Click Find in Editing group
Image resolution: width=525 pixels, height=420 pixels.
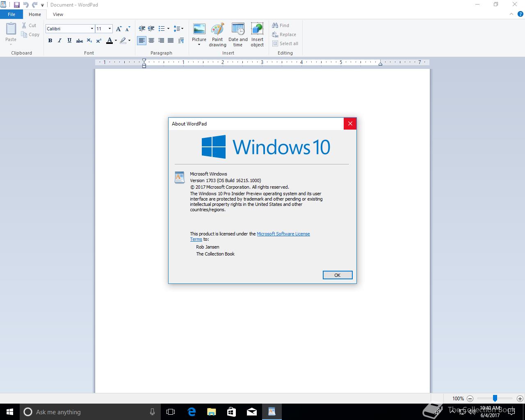(281, 25)
